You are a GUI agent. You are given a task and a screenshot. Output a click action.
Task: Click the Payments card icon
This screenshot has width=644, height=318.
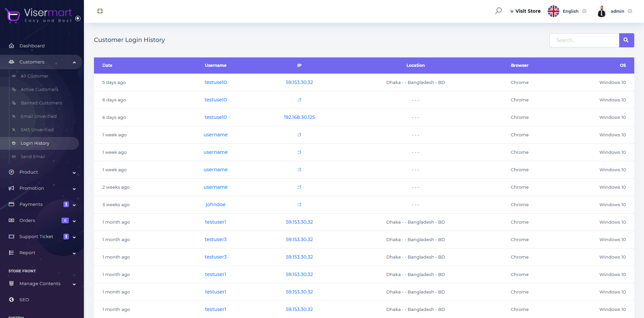[11, 204]
